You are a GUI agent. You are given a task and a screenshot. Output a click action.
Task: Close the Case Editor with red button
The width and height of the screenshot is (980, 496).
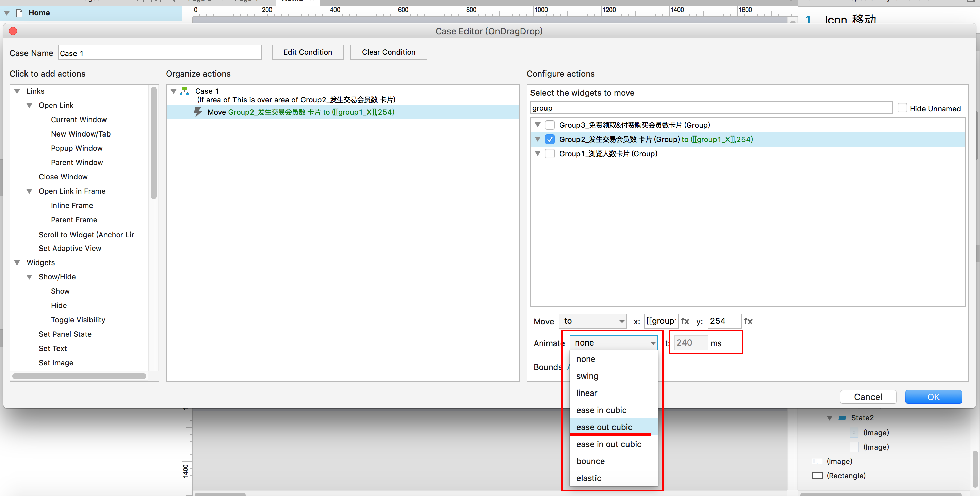click(x=13, y=31)
